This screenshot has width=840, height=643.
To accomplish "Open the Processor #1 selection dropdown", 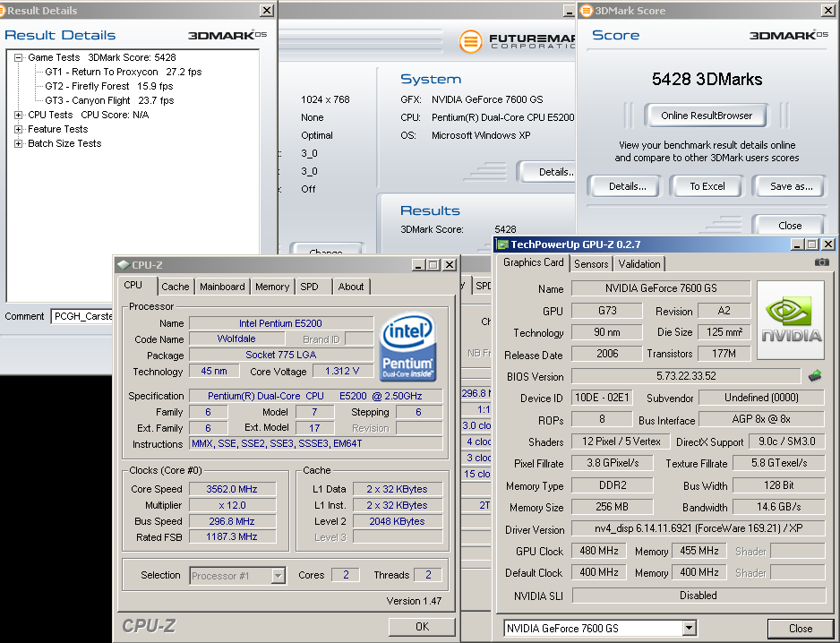I will coord(278,576).
